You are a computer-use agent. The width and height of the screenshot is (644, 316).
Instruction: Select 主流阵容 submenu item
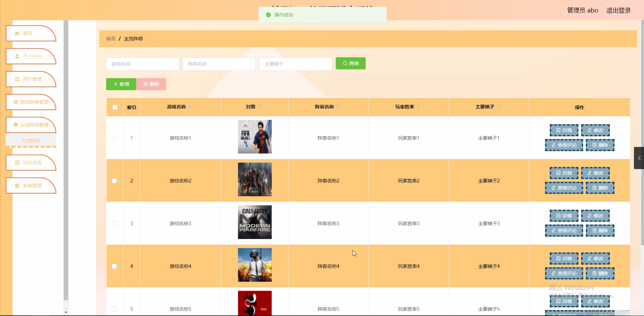click(31, 140)
